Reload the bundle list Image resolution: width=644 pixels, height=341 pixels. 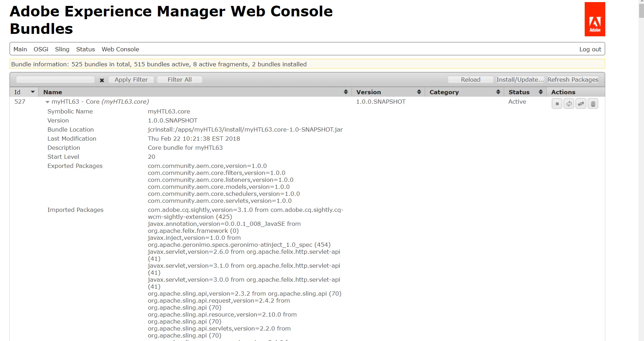click(470, 80)
